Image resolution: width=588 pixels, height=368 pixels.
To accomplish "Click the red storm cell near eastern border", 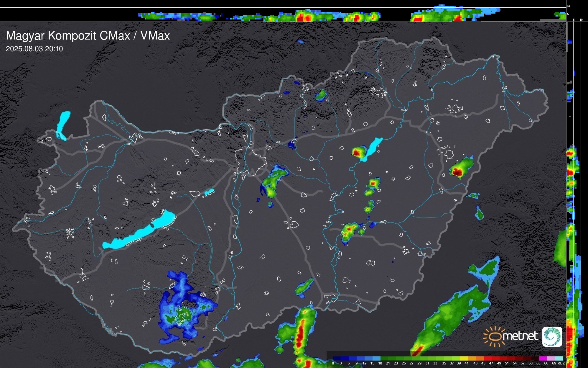I will click(x=457, y=172).
